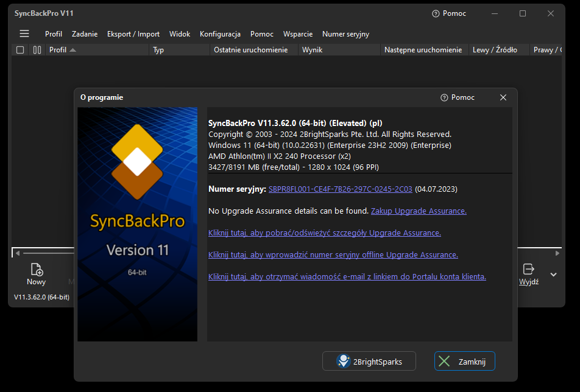Click link for e-mail z linkiem do Portalu
580x392 pixels.
tap(347, 276)
